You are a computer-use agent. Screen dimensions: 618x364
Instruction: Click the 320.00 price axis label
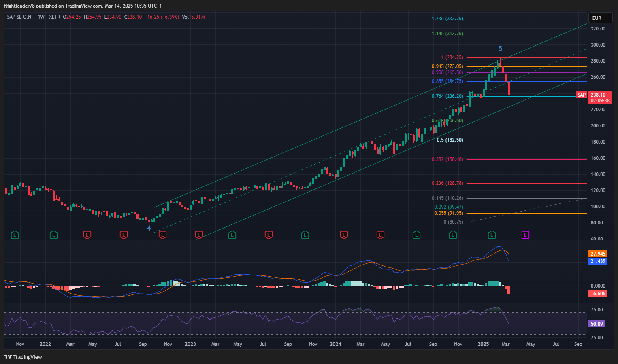tap(598, 29)
